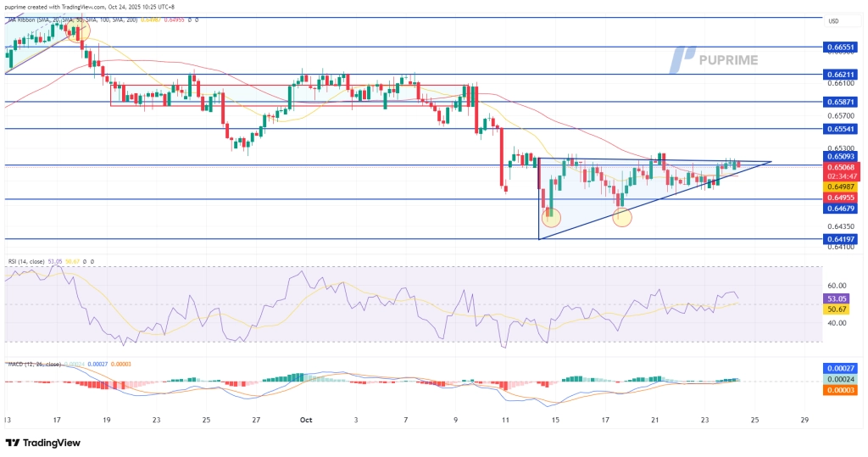Select the 0.65541 horizontal level price tag

[843, 129]
